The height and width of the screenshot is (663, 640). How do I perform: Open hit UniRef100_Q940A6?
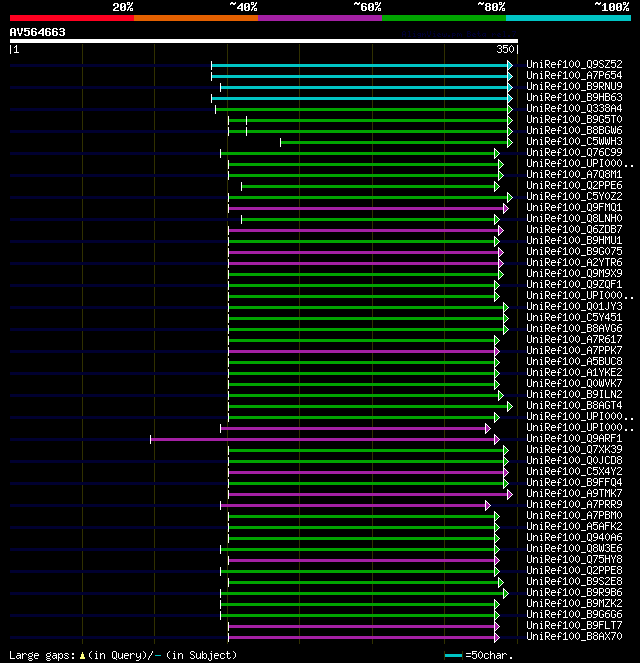(574, 537)
